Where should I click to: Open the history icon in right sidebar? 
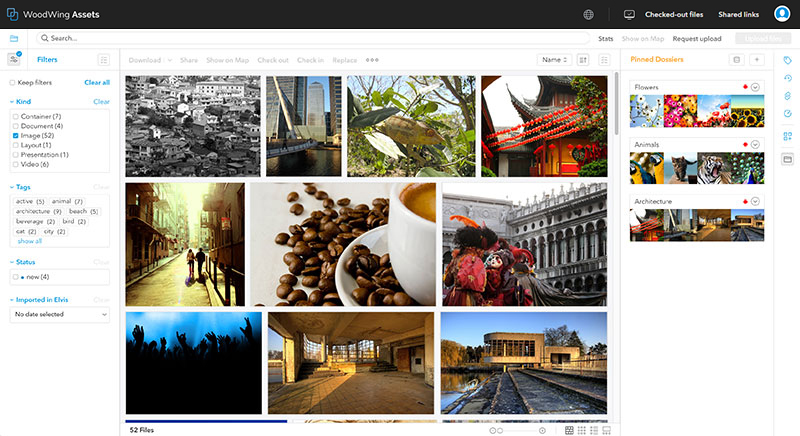point(787,77)
